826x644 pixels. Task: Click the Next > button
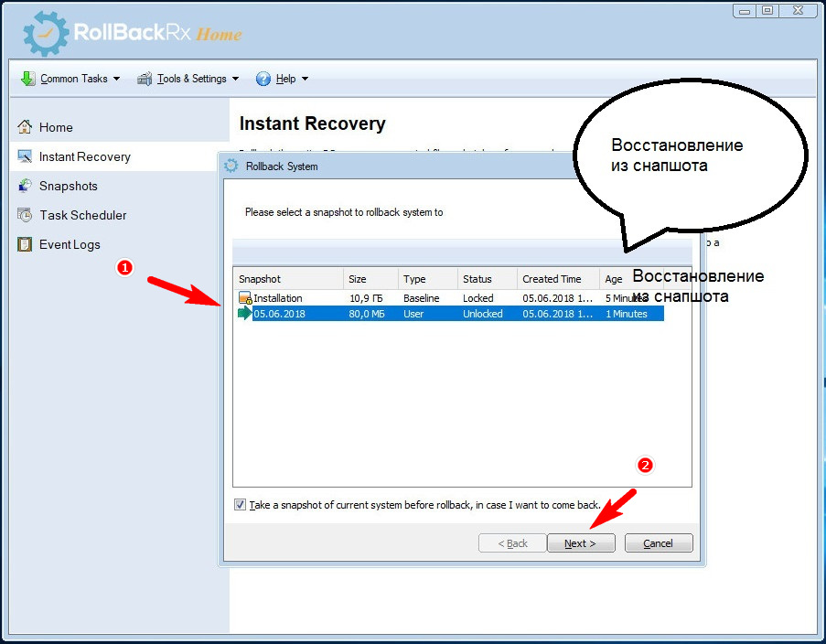point(581,542)
